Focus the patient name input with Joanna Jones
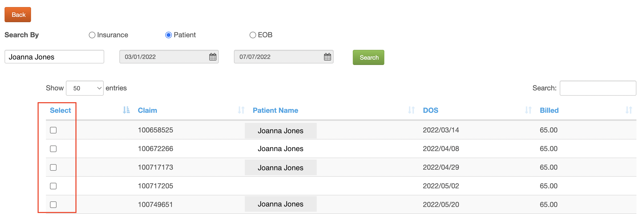Screen dimensions: 644x214 tap(54, 57)
